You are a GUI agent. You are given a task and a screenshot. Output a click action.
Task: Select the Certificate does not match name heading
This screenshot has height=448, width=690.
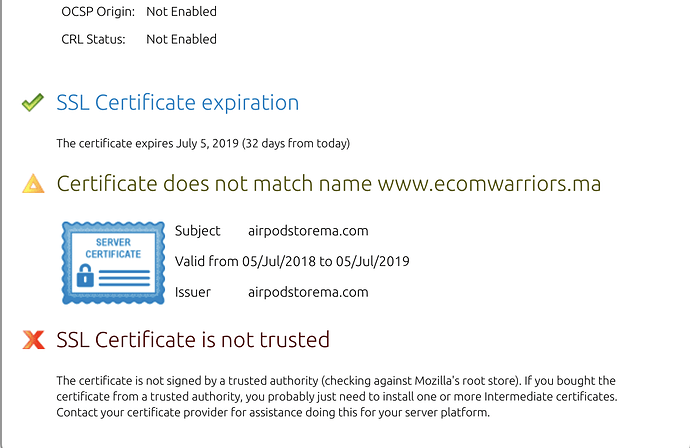329,184
